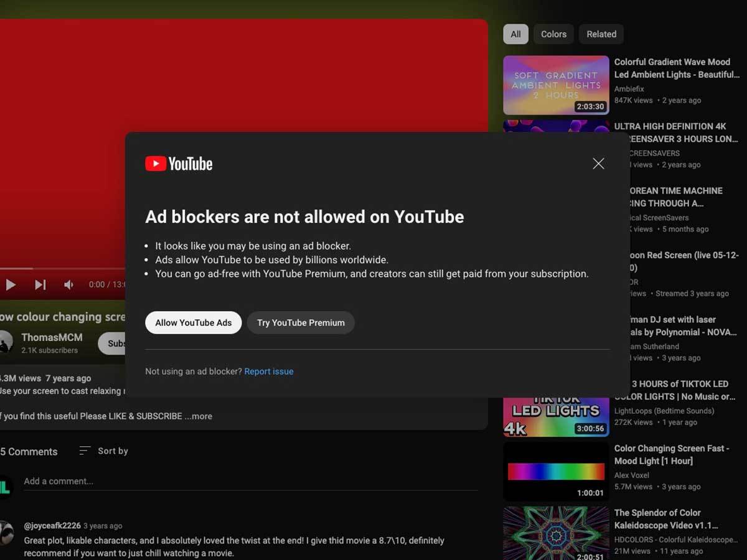The width and height of the screenshot is (747, 560).
Task: Click the YouTube logo in the dialog
Action: click(x=179, y=164)
